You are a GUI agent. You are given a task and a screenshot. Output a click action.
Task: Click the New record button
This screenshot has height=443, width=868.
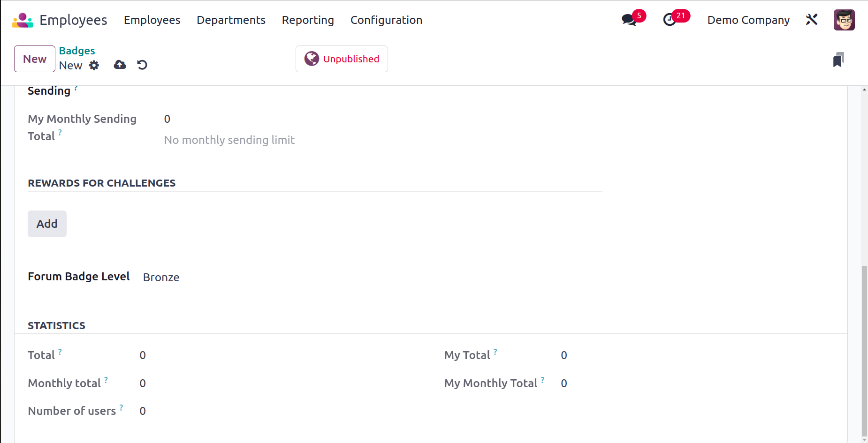[35, 59]
